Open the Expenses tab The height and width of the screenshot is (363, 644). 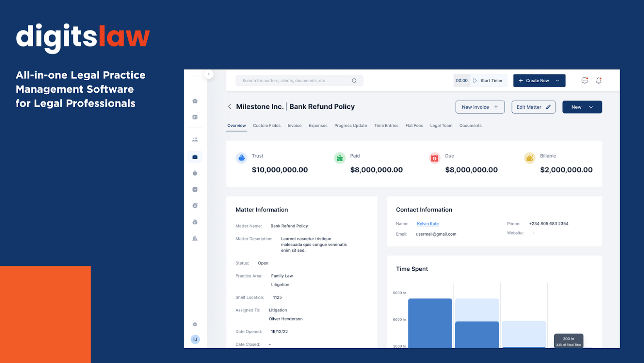(x=318, y=126)
